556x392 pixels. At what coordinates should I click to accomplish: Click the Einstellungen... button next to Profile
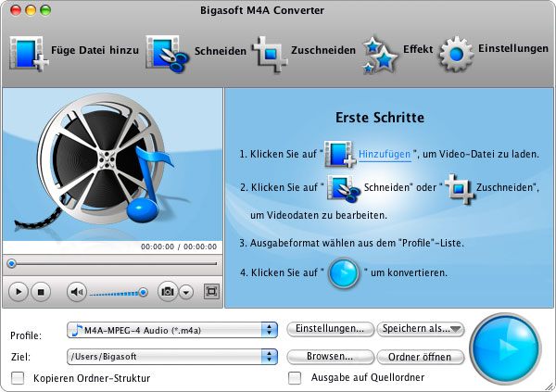pos(330,329)
